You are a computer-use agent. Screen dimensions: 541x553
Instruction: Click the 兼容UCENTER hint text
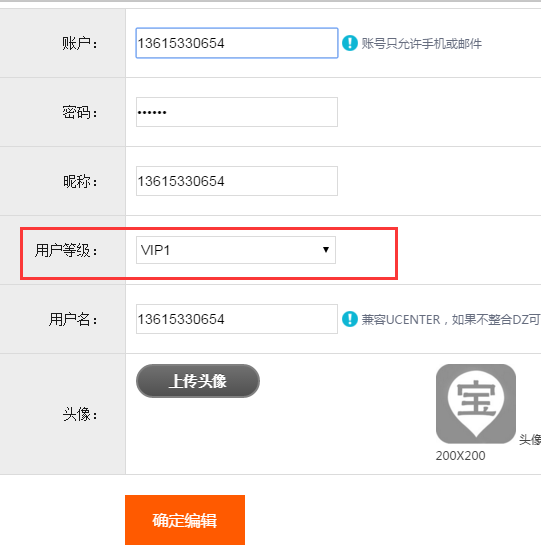(451, 320)
